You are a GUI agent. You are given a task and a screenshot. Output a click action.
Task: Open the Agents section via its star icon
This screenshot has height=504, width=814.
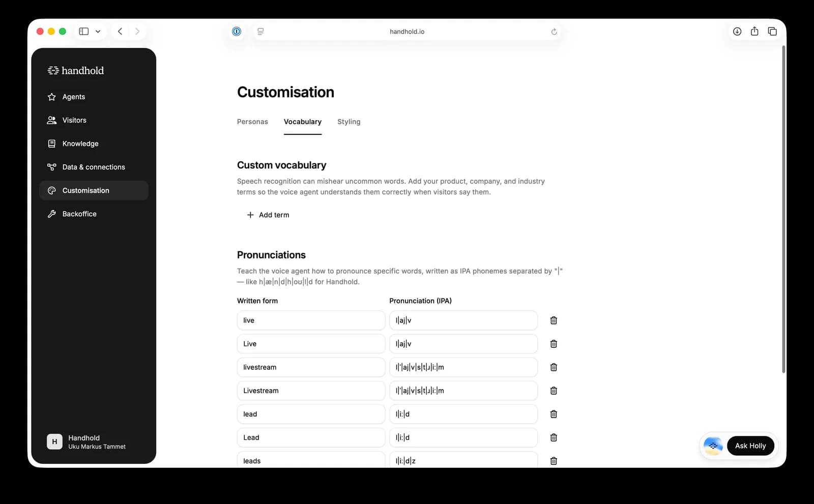point(51,97)
